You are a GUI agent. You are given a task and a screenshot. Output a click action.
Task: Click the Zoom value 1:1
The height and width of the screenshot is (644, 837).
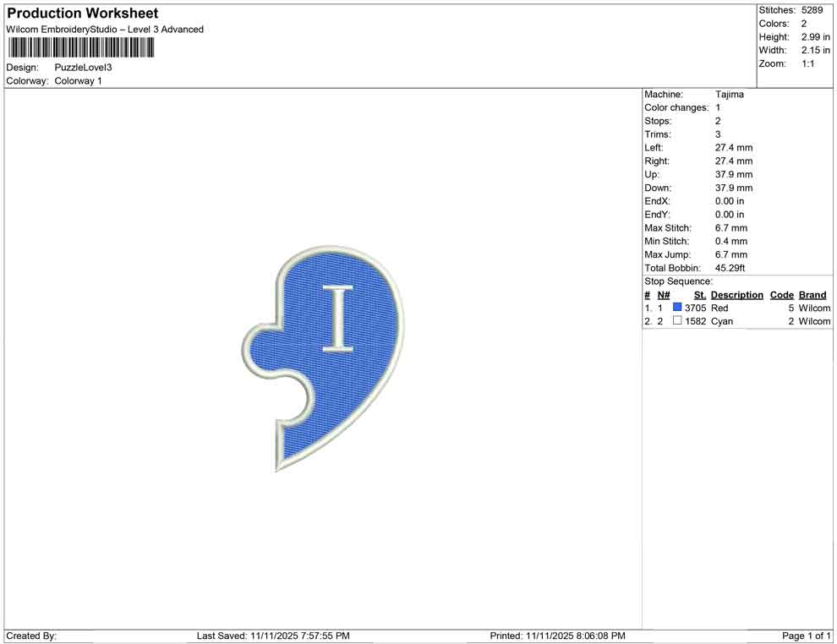pos(808,63)
